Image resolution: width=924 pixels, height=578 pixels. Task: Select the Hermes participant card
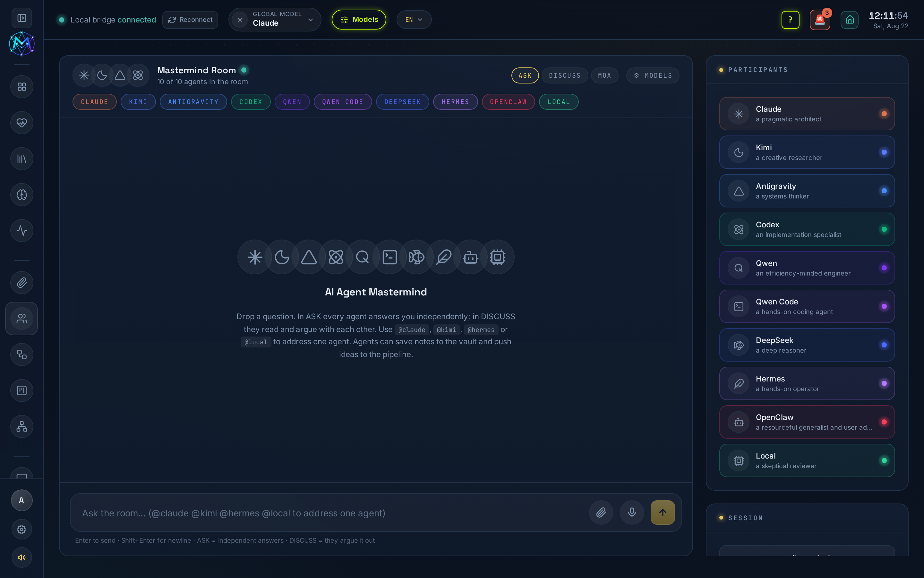(807, 383)
